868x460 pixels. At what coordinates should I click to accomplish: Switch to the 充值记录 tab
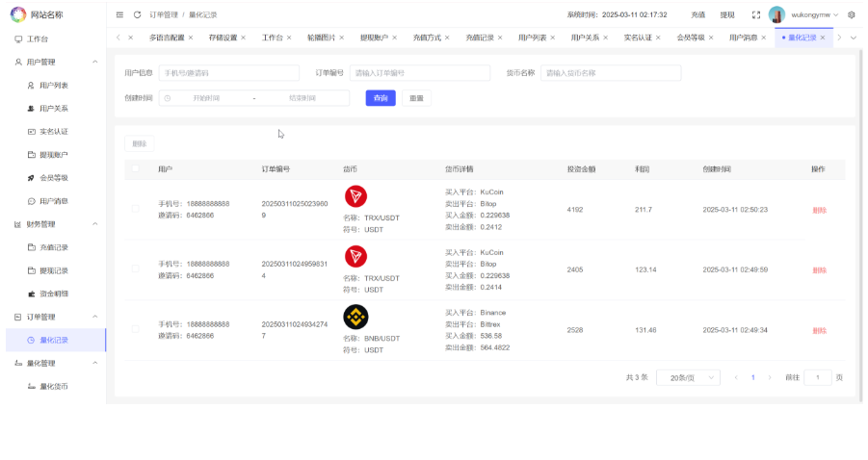coord(479,38)
